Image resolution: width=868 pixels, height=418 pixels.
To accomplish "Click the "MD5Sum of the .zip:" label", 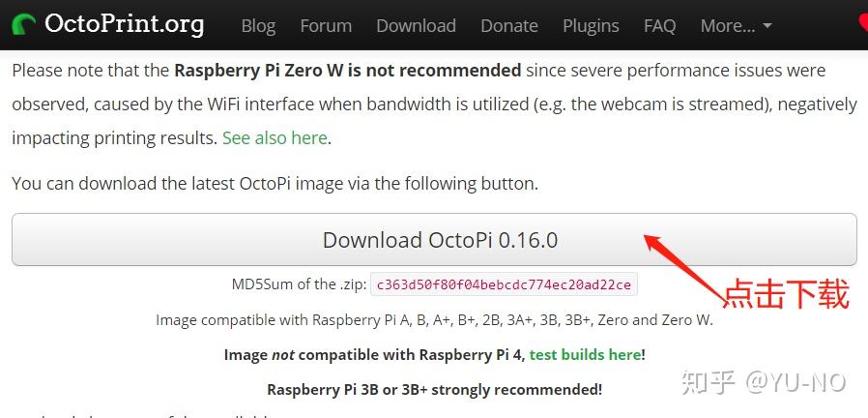I will coord(298,284).
